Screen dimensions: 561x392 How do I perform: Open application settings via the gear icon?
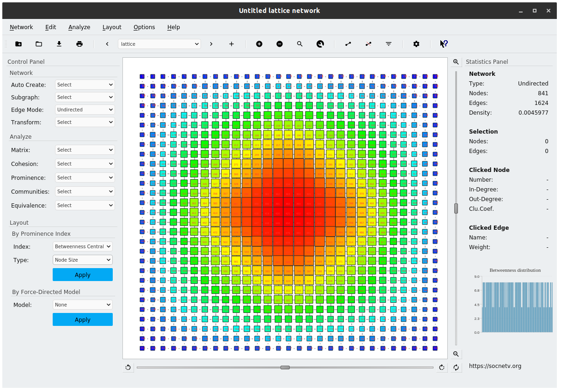[416, 44]
